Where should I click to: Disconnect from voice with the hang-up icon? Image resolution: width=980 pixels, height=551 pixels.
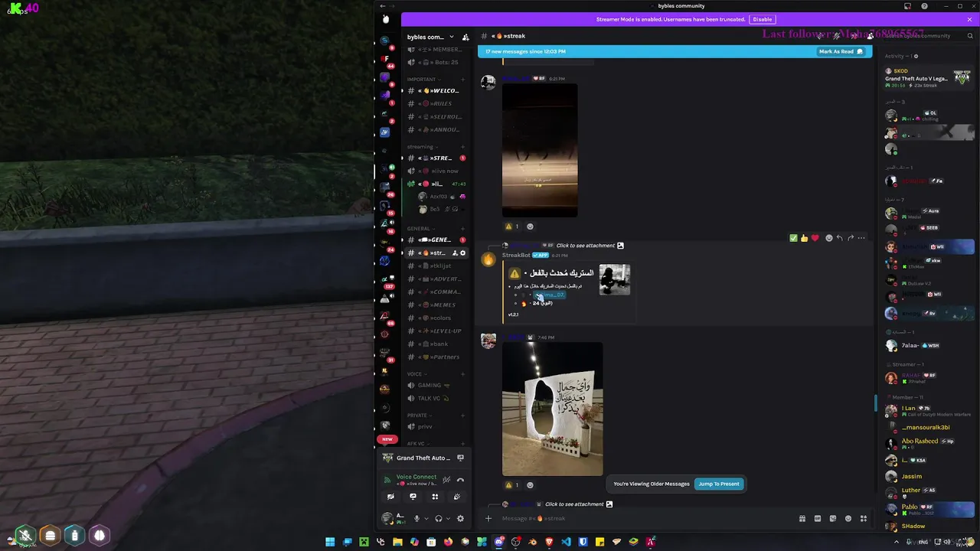(460, 480)
